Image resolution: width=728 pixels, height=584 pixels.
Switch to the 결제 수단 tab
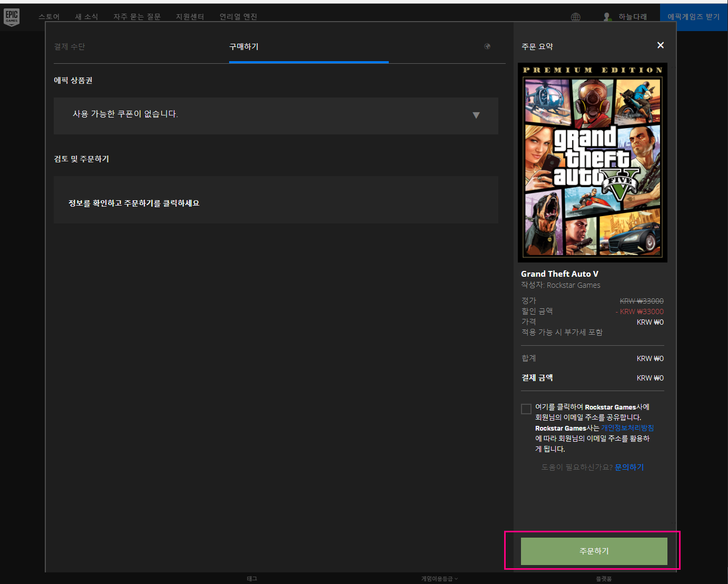point(70,46)
